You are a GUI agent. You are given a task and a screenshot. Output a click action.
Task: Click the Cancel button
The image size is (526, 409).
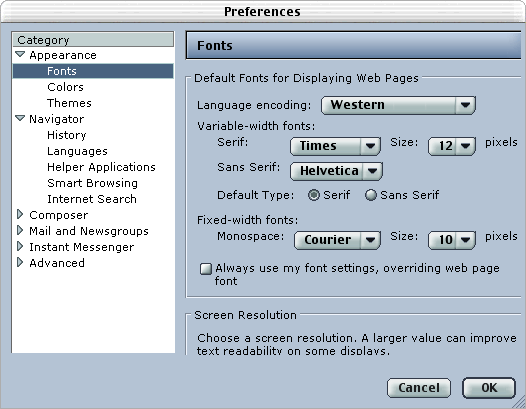419,388
